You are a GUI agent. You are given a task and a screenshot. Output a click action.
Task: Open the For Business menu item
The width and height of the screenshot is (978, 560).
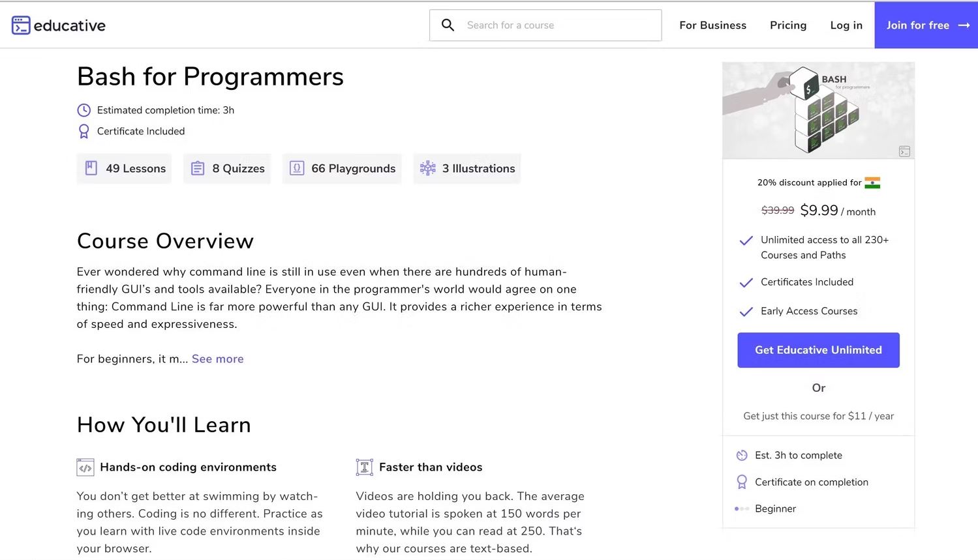click(x=712, y=25)
